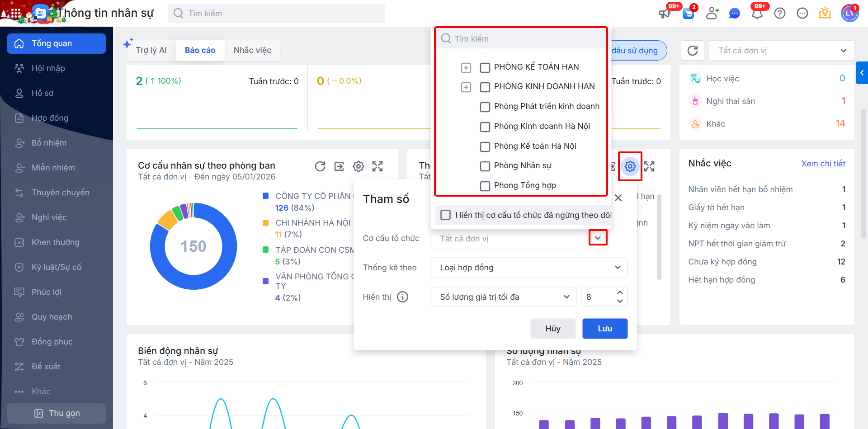Click the refresh icon beside unit selector
This screenshot has height=429, width=868.
click(693, 51)
